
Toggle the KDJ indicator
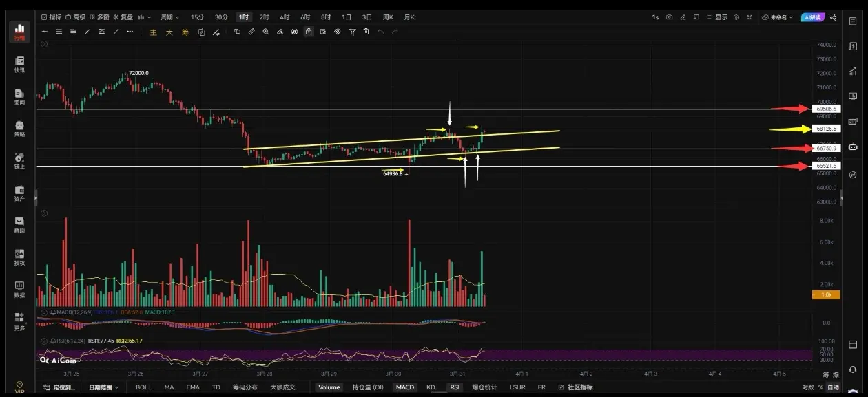click(x=432, y=387)
